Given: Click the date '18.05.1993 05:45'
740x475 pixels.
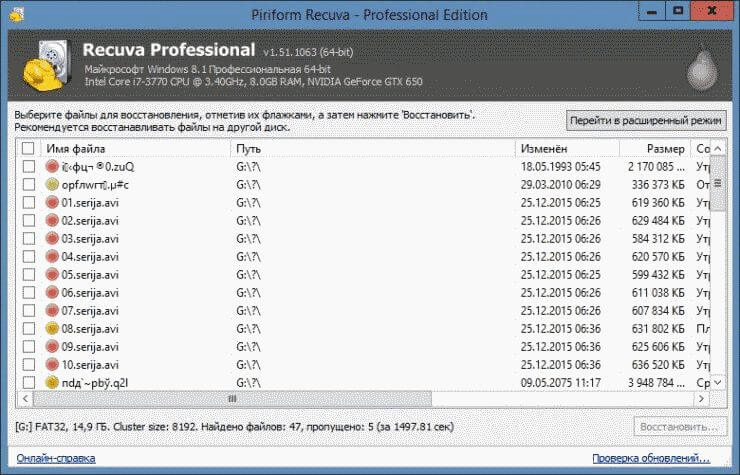Looking at the screenshot, I should point(561,167).
